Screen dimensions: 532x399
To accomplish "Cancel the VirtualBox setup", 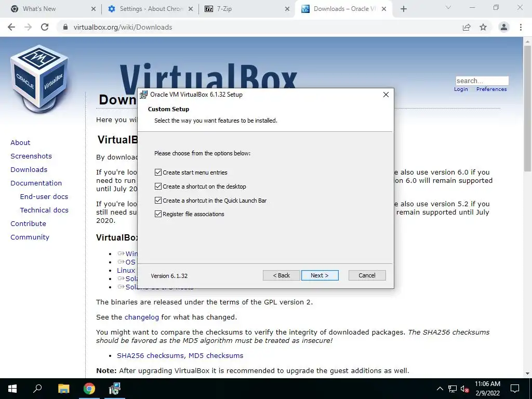I will (x=367, y=275).
